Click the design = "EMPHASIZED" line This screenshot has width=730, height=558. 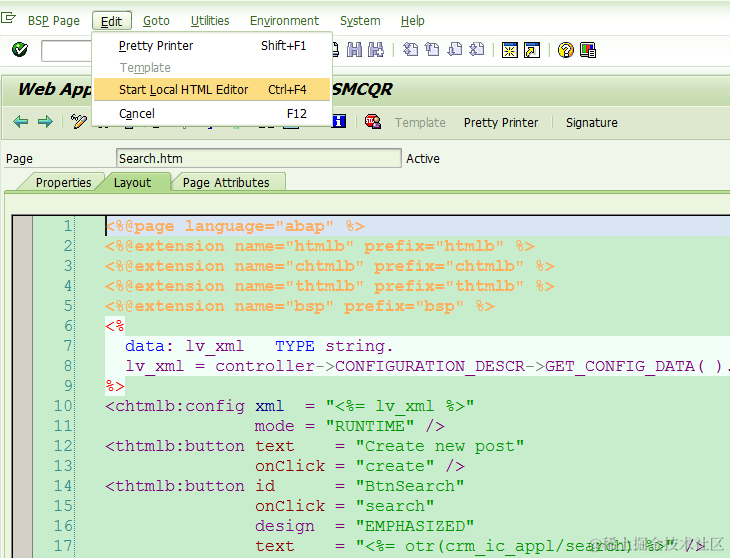click(x=365, y=526)
